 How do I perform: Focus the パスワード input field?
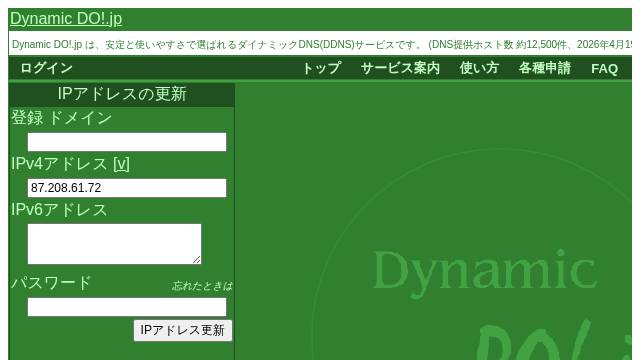(127, 307)
